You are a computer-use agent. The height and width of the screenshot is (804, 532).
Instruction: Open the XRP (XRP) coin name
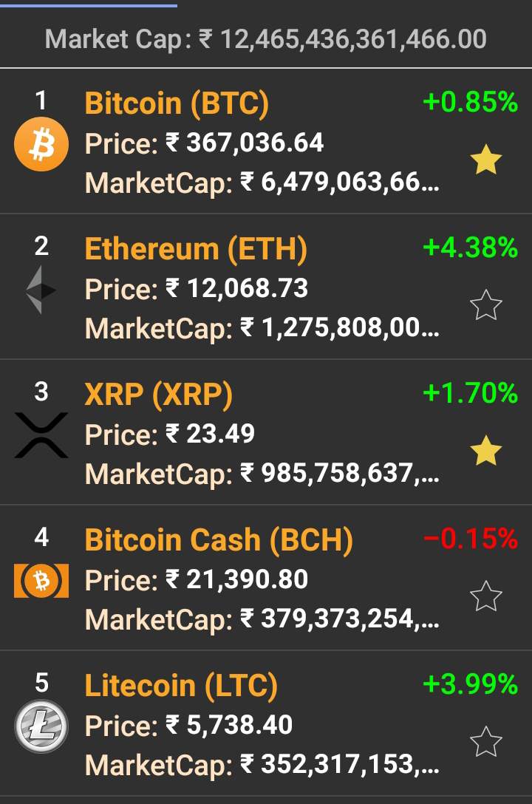159,395
